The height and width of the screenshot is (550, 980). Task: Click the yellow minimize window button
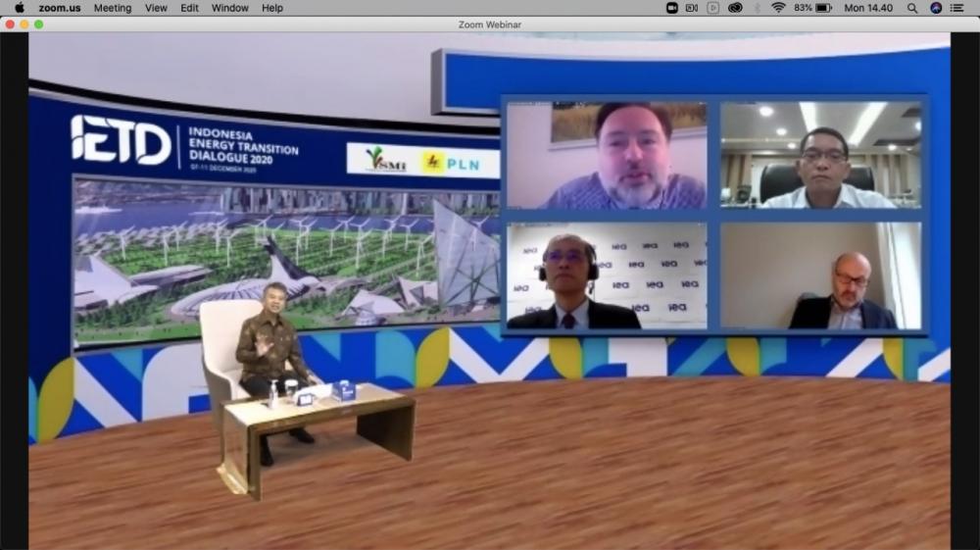tap(24, 25)
